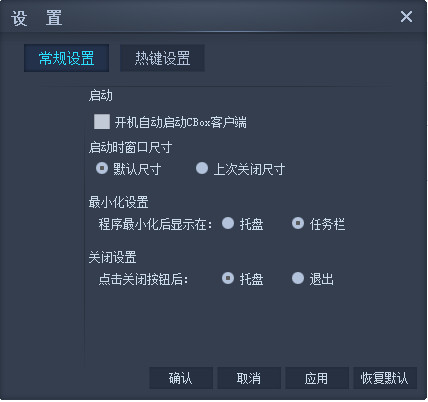Close the 设置 dialog with the X icon

click(x=406, y=16)
